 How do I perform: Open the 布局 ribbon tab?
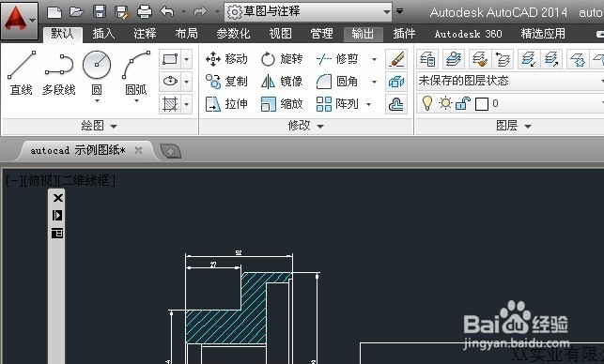tap(186, 34)
